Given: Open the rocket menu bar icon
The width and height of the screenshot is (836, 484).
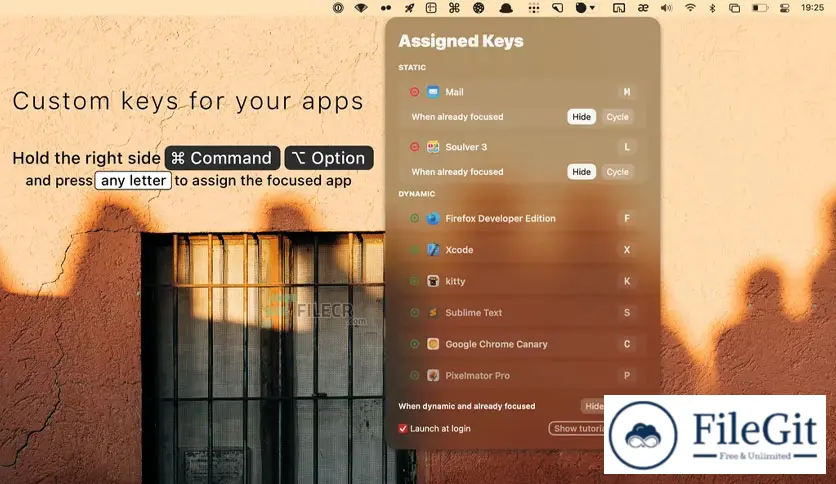Looking at the screenshot, I should coord(409,8).
